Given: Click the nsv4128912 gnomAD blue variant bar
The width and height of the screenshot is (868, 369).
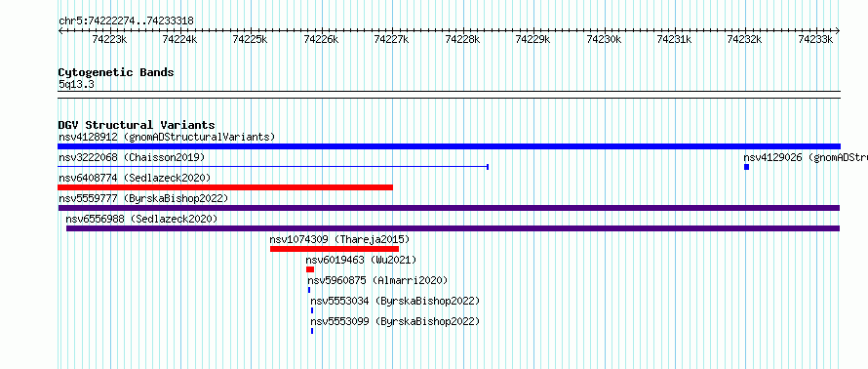Looking at the screenshot, I should click(x=449, y=146).
